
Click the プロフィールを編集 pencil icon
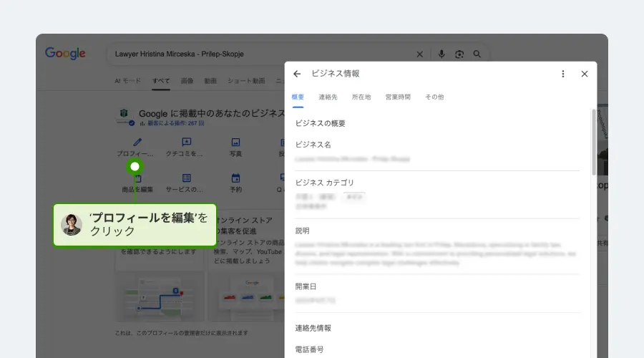(137, 142)
